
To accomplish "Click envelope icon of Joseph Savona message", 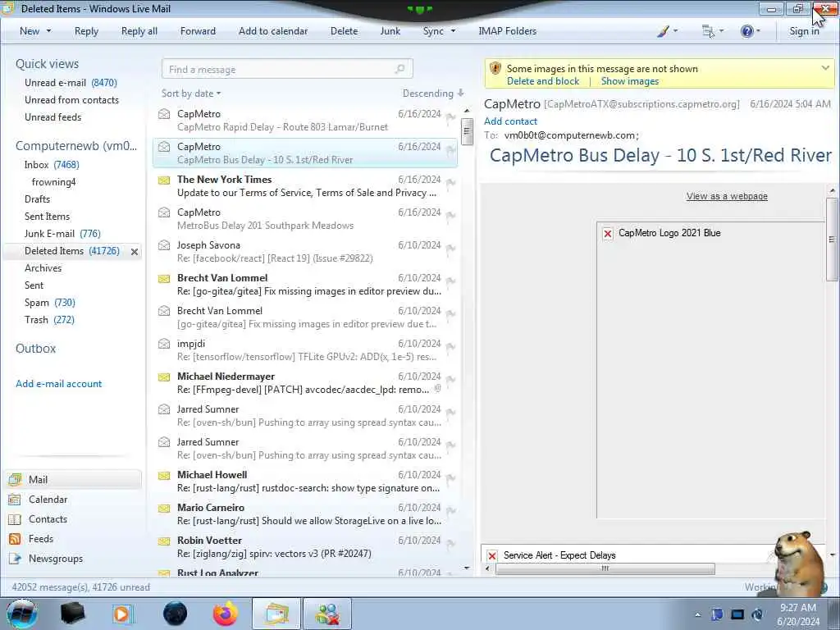I will (164, 245).
